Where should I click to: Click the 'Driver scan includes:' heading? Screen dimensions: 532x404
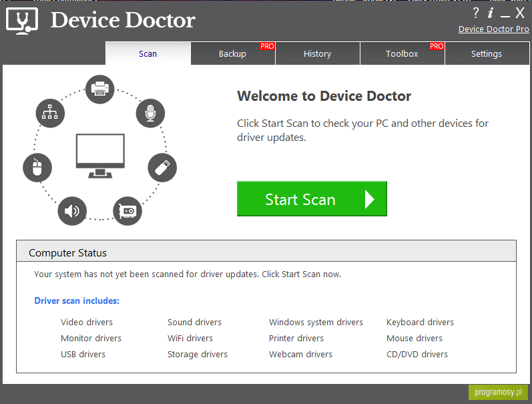point(77,300)
